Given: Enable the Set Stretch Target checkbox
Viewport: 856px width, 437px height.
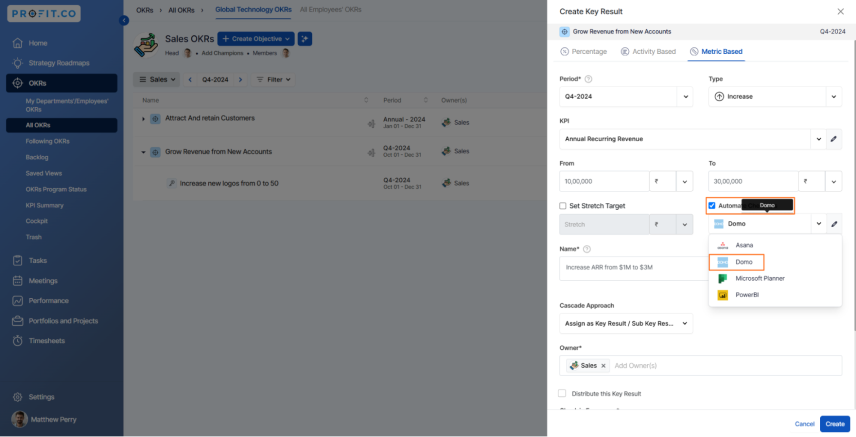Looking at the screenshot, I should [563, 206].
